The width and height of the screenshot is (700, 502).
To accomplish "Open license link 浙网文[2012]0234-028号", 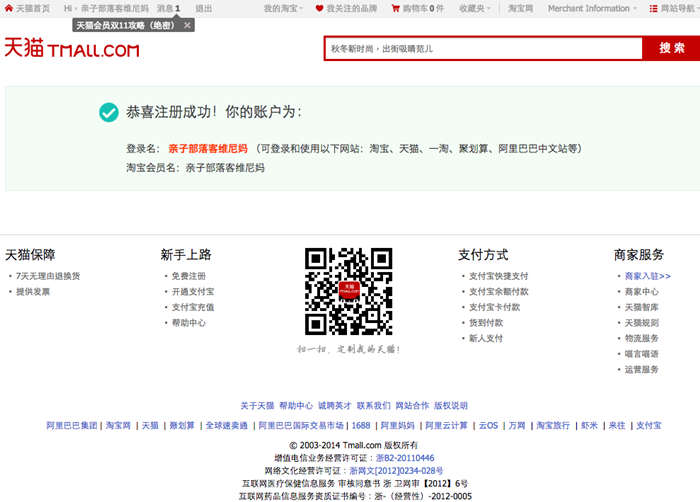I will coord(396,471).
